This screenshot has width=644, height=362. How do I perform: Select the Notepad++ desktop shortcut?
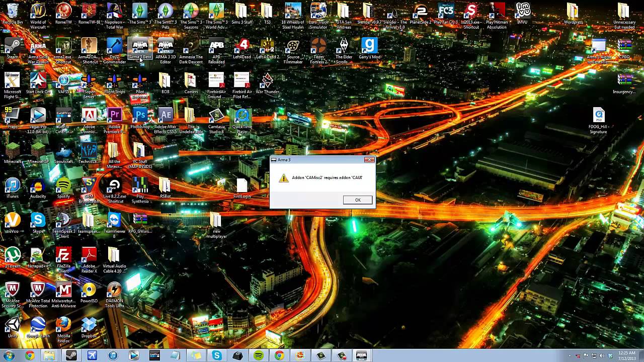[38, 257]
